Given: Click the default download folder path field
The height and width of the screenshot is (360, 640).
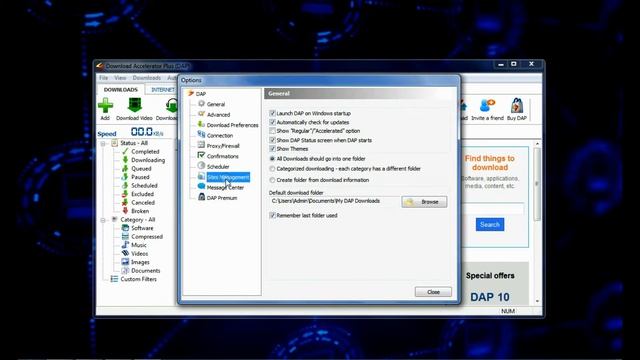Looking at the screenshot, I should click(x=335, y=201).
